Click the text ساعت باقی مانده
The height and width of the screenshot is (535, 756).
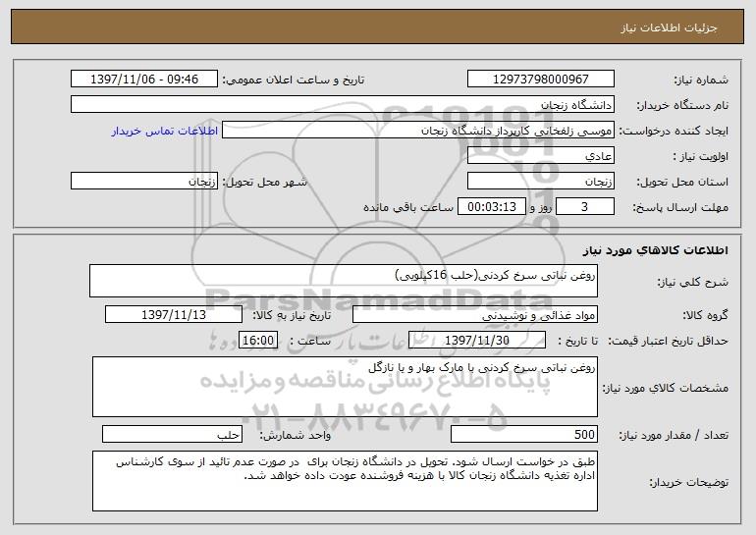tap(407, 207)
